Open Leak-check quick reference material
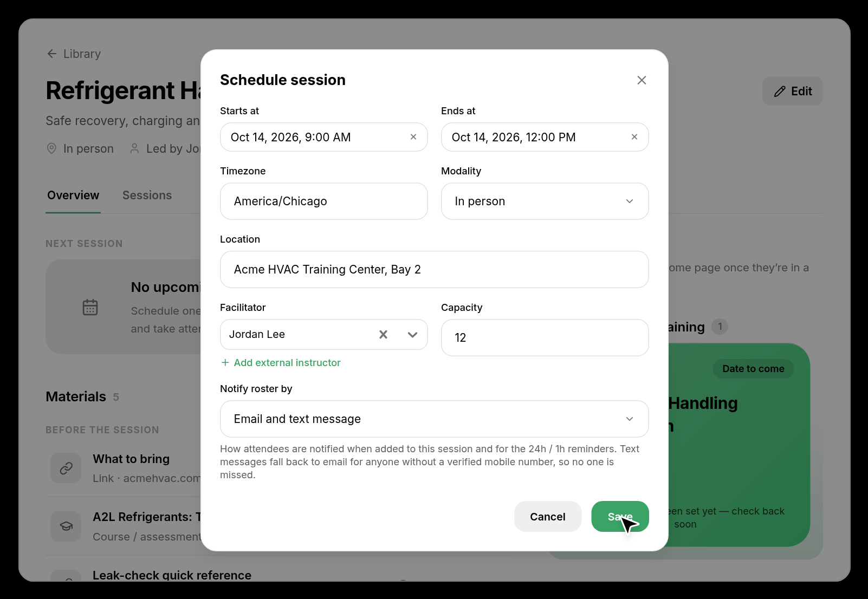The width and height of the screenshot is (868, 599). (172, 575)
